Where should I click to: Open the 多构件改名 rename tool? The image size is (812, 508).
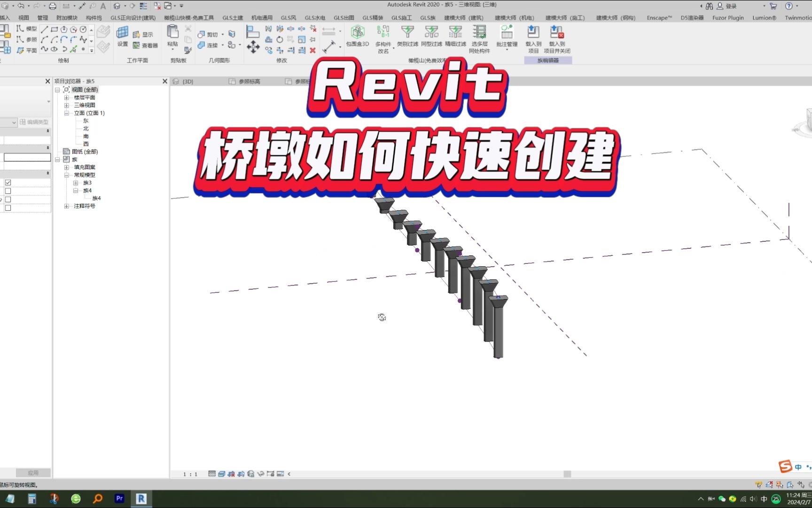(x=383, y=39)
